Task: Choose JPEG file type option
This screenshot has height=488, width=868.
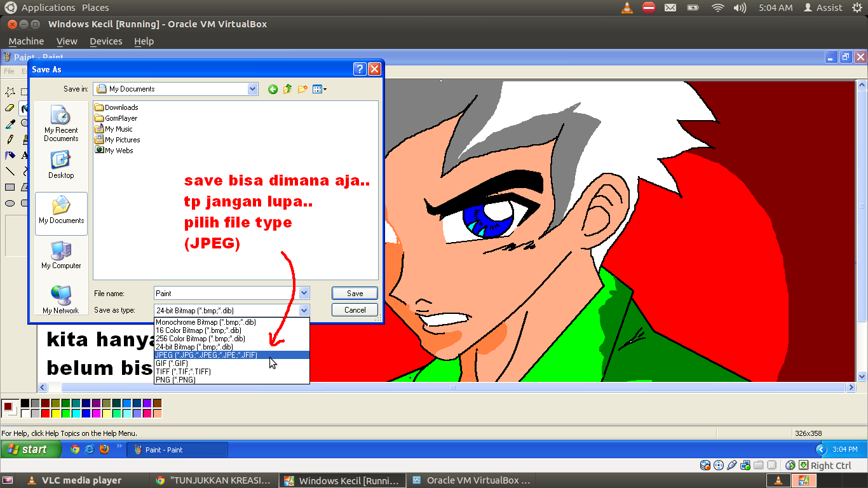Action: click(x=232, y=355)
